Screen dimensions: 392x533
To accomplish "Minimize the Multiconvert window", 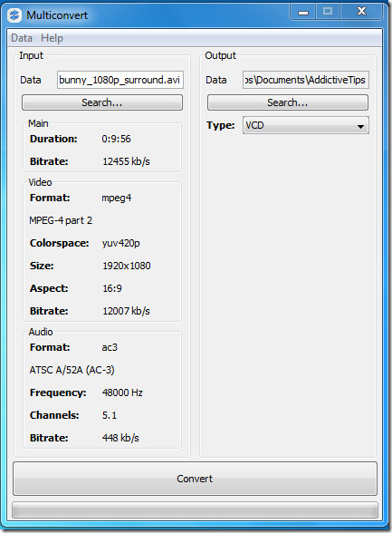I will click(x=303, y=13).
